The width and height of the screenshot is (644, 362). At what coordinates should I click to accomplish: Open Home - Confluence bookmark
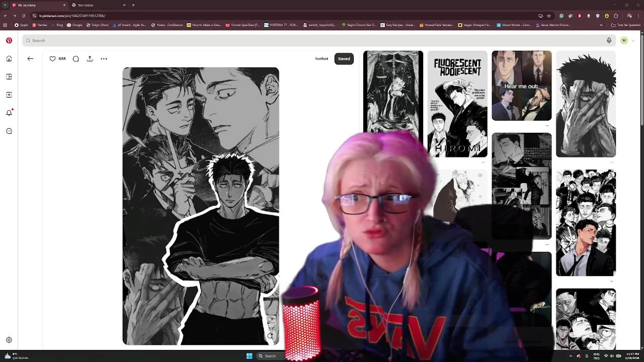point(167,25)
